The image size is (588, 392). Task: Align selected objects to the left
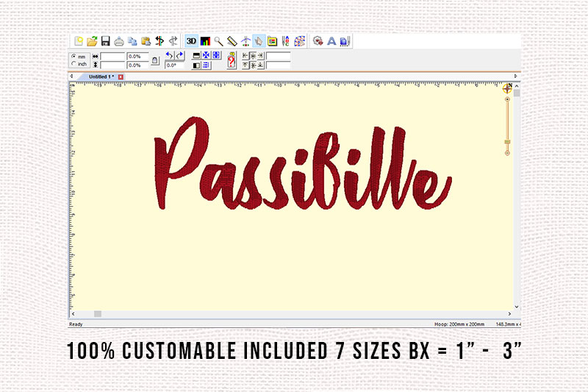tap(245, 56)
